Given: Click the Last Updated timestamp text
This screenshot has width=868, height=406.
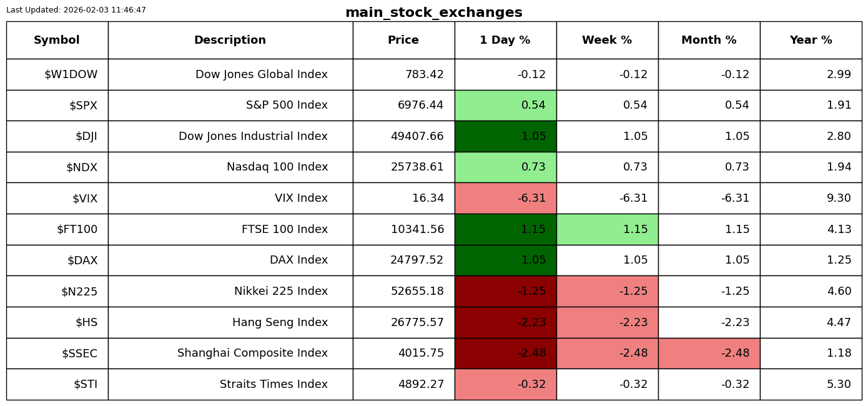Looking at the screenshot, I should [76, 10].
